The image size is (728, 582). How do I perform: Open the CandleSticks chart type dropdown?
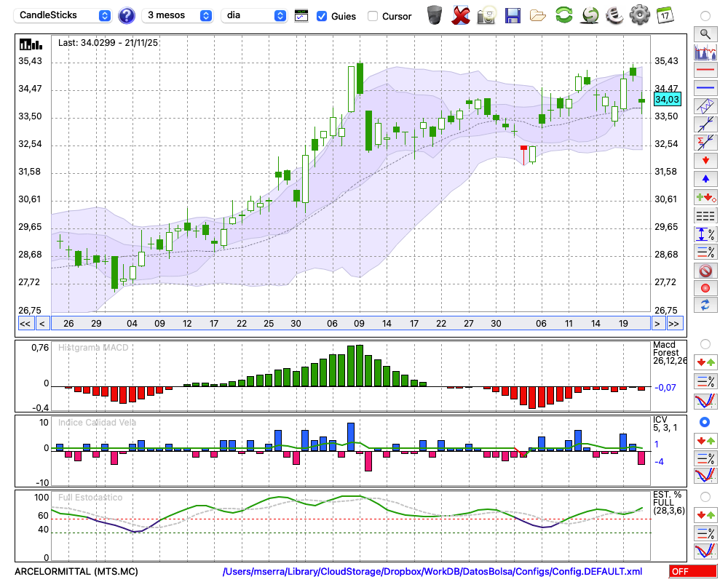pyautogui.click(x=65, y=15)
